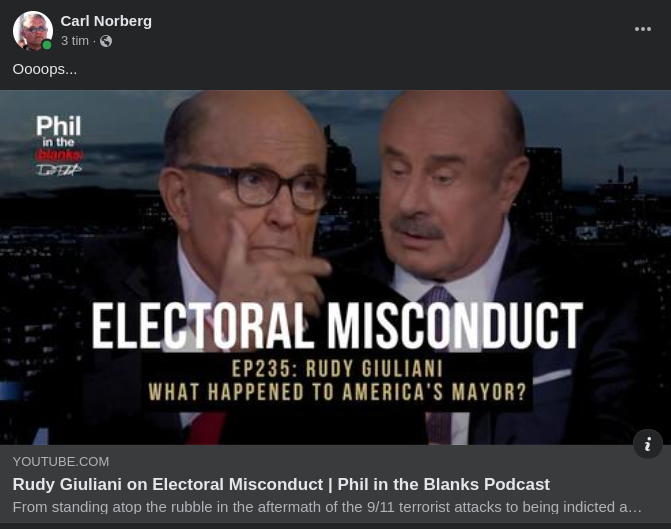Click the info icon on link preview

pyautogui.click(x=648, y=444)
